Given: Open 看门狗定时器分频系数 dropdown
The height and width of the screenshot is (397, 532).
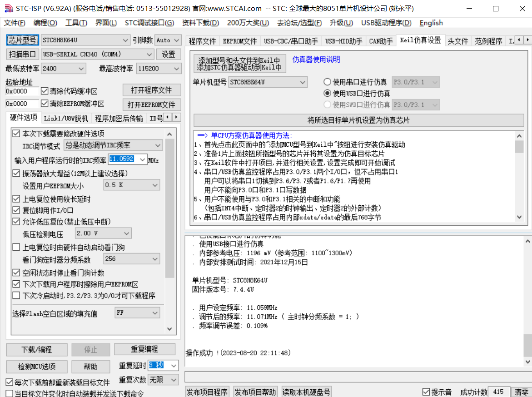Looking at the screenshot, I should pos(131,258).
